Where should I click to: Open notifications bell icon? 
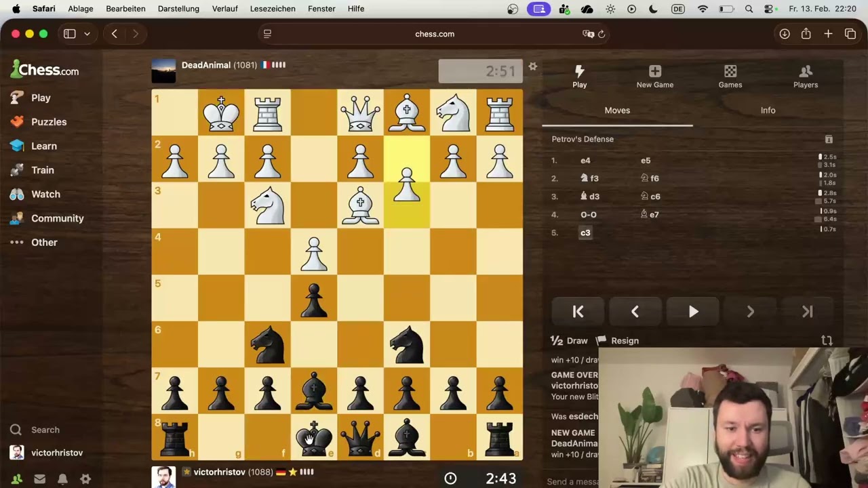pos(62,479)
